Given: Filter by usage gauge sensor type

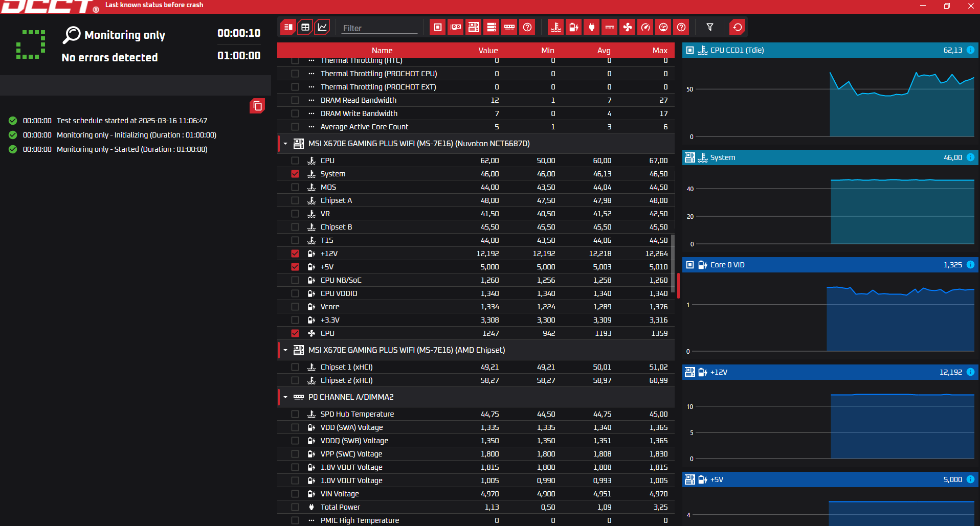Looking at the screenshot, I should tap(663, 27).
